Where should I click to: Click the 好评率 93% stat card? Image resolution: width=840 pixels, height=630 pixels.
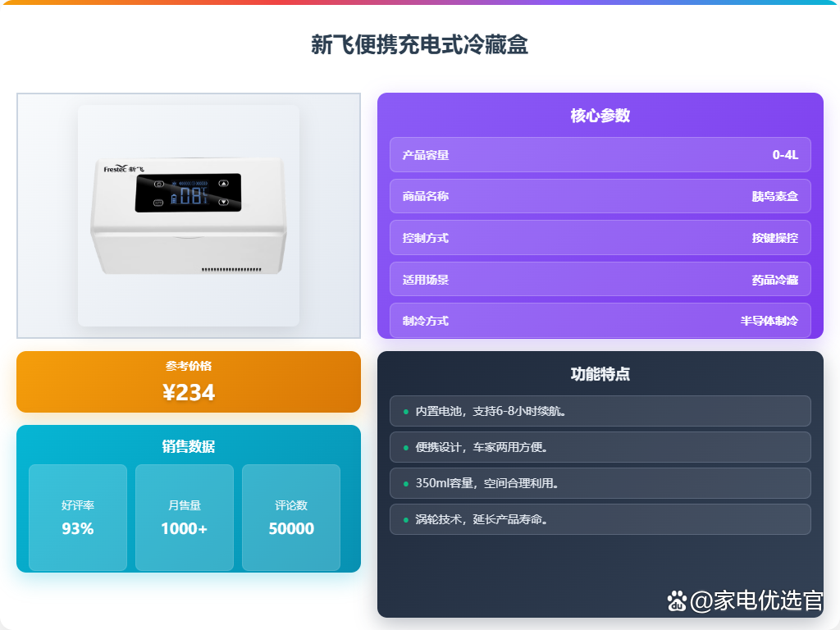coord(78,518)
